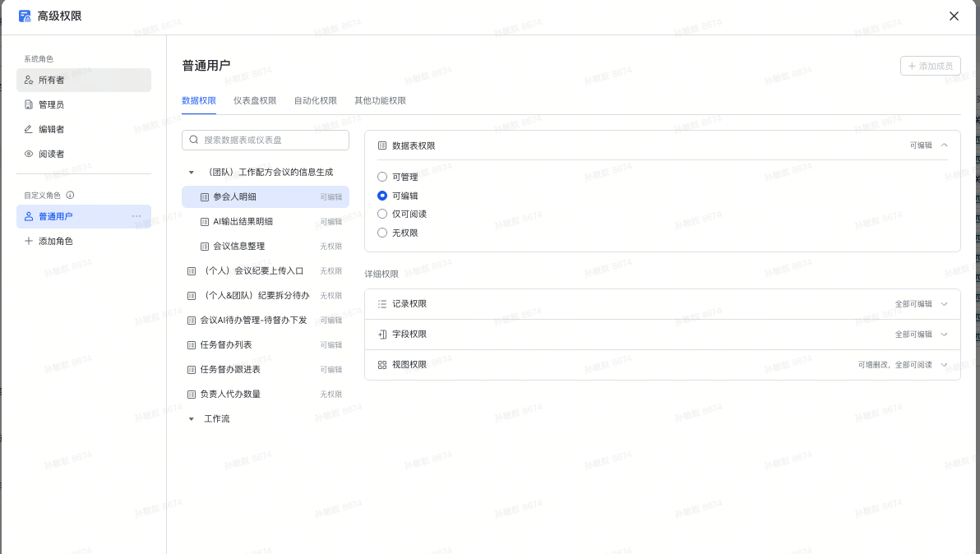Click the eye icon for 阅读者
The height and width of the screenshot is (554, 980).
(x=29, y=154)
